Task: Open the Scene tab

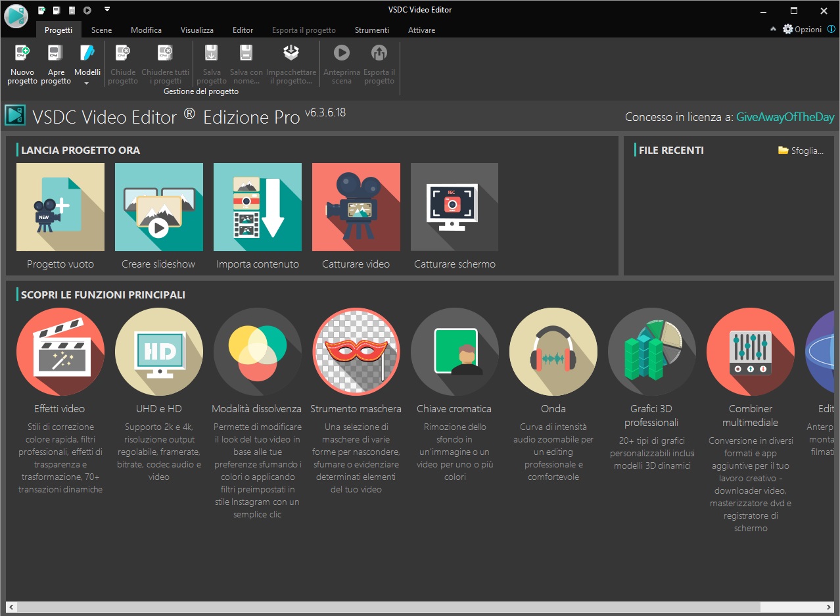Action: [101, 30]
